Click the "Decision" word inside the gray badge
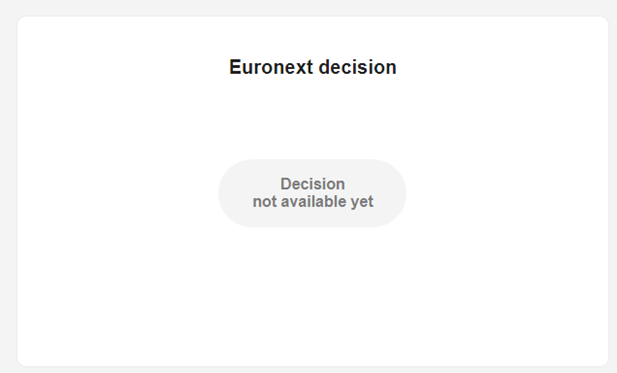The height and width of the screenshot is (373, 617). point(313,184)
